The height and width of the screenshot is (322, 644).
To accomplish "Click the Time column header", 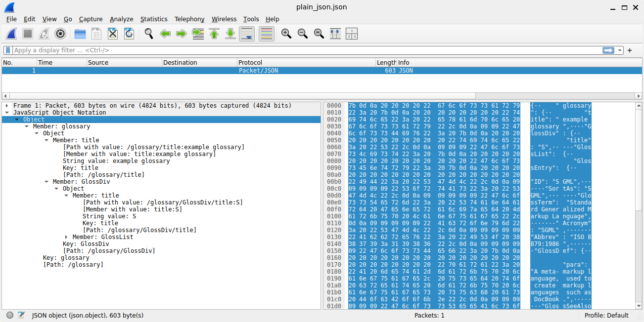I will point(62,63).
